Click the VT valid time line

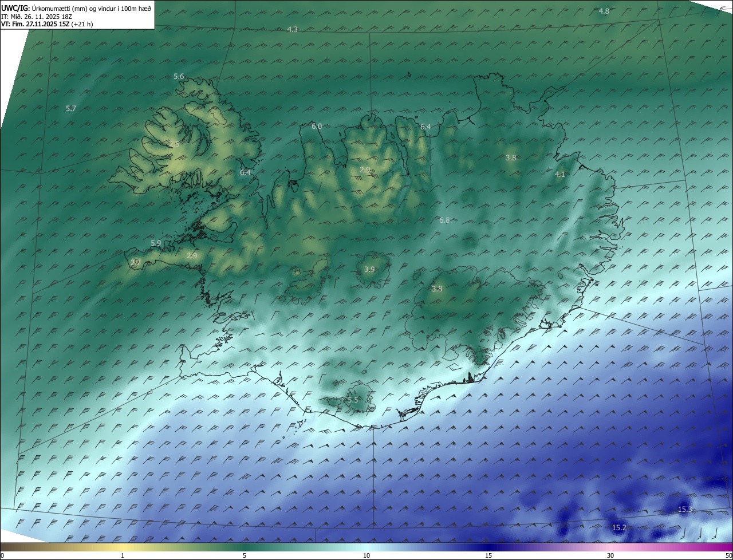coord(47,24)
